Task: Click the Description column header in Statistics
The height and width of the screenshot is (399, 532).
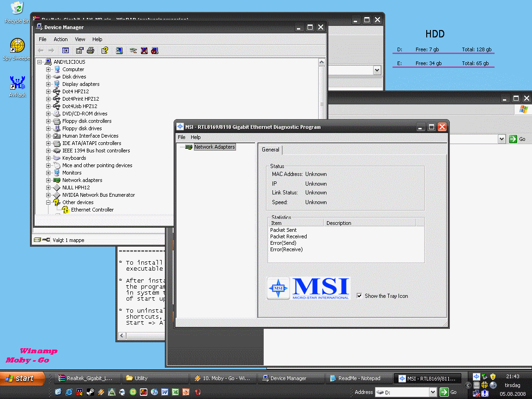Action: (370, 223)
